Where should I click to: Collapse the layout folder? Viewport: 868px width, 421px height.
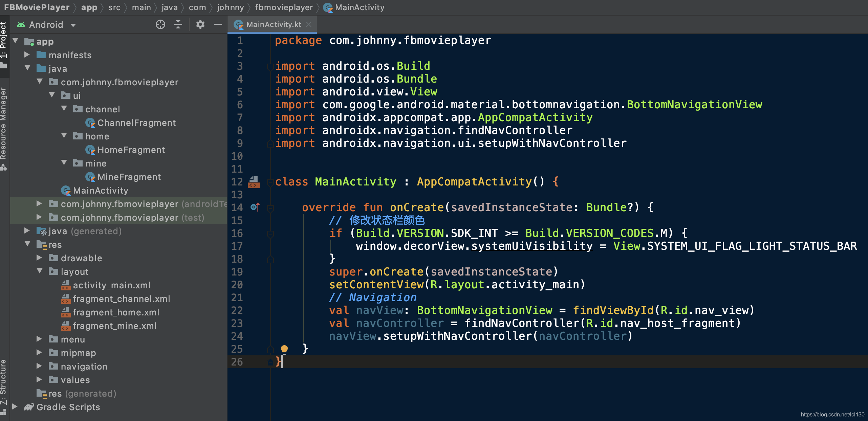(40, 271)
